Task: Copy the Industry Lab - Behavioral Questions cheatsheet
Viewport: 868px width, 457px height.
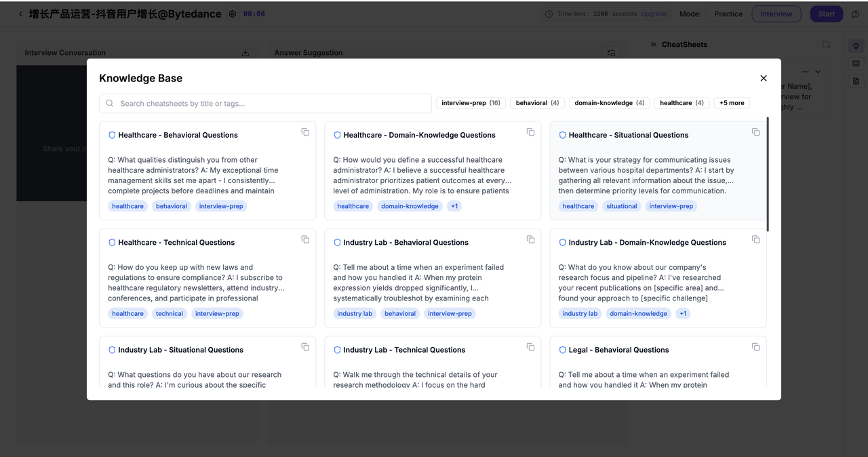Action: coord(530,239)
